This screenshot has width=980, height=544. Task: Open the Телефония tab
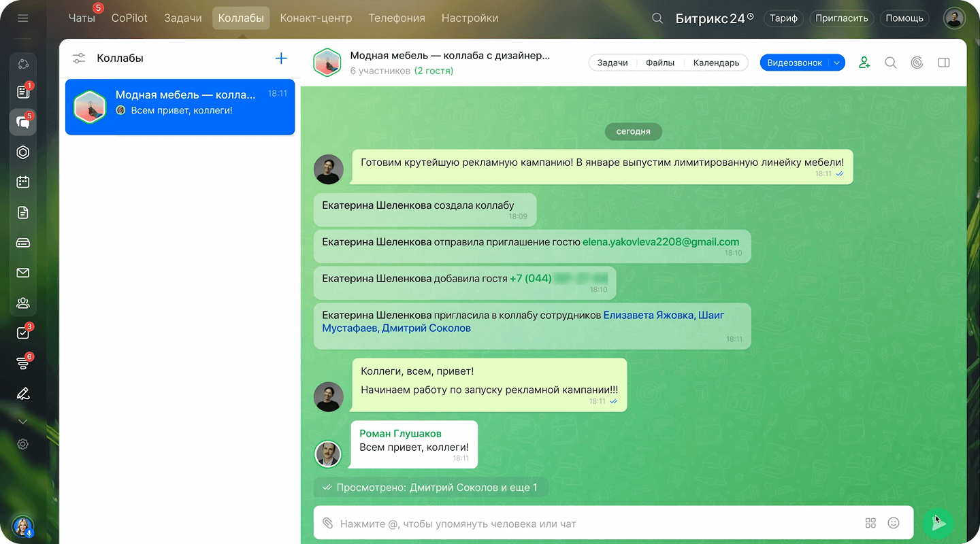click(397, 18)
